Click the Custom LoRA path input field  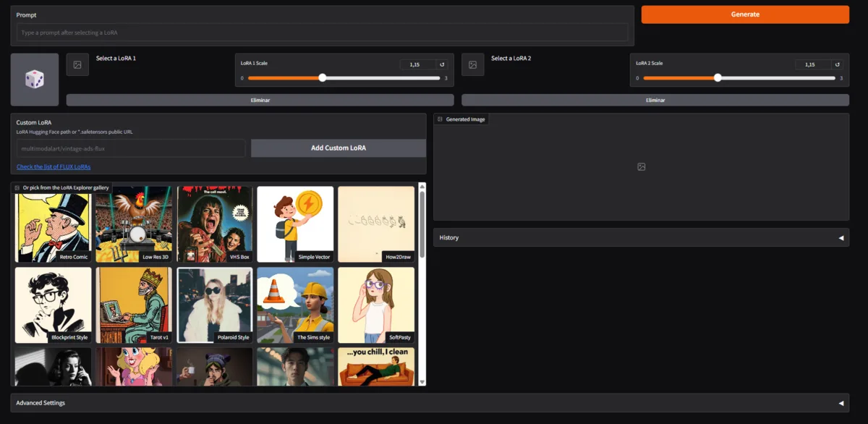[x=131, y=148]
